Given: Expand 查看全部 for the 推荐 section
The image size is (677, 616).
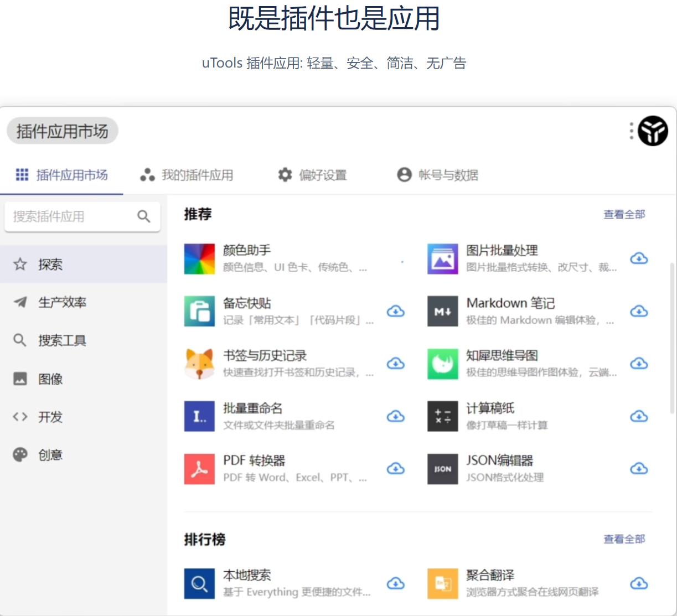Looking at the screenshot, I should pos(624,214).
